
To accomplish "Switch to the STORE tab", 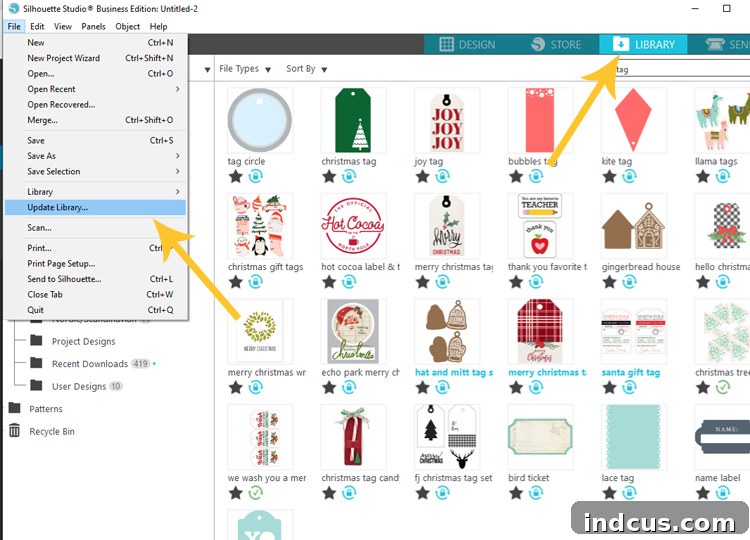I will [556, 44].
